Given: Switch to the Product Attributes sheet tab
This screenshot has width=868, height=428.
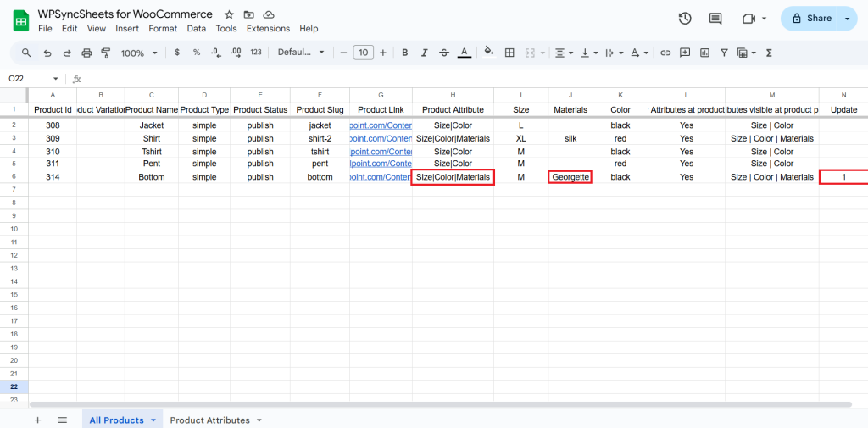Looking at the screenshot, I should click(210, 420).
